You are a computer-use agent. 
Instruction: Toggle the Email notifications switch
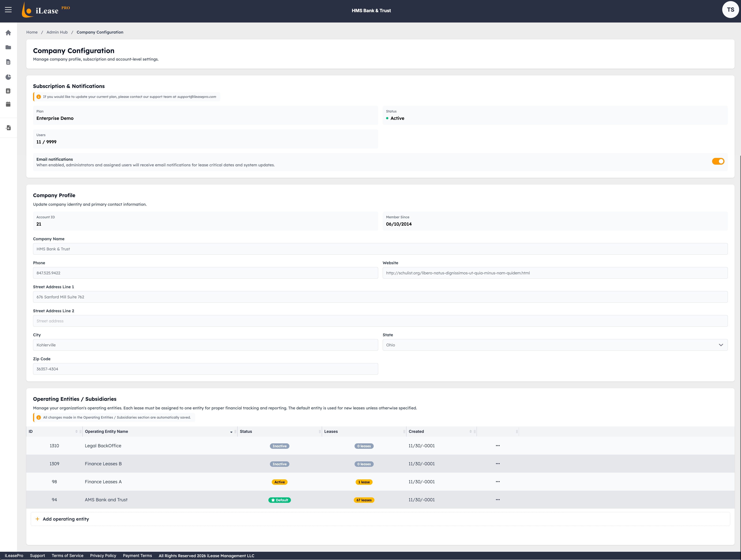718,161
